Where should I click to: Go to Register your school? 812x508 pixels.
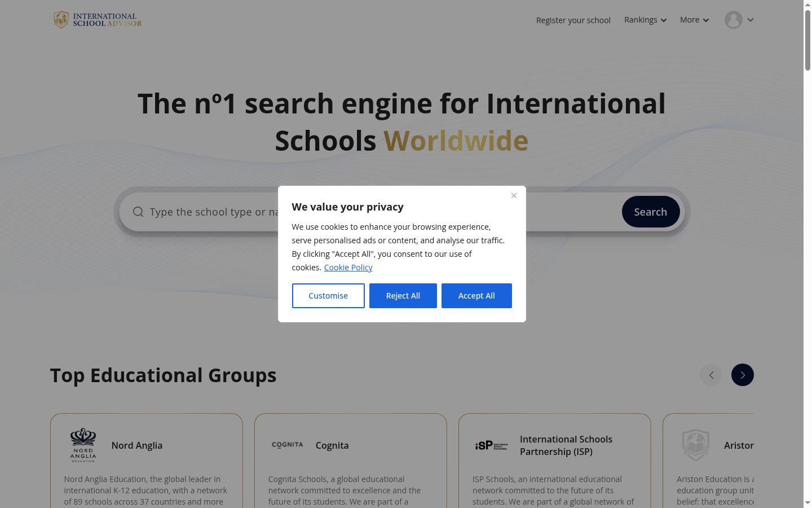click(x=573, y=20)
